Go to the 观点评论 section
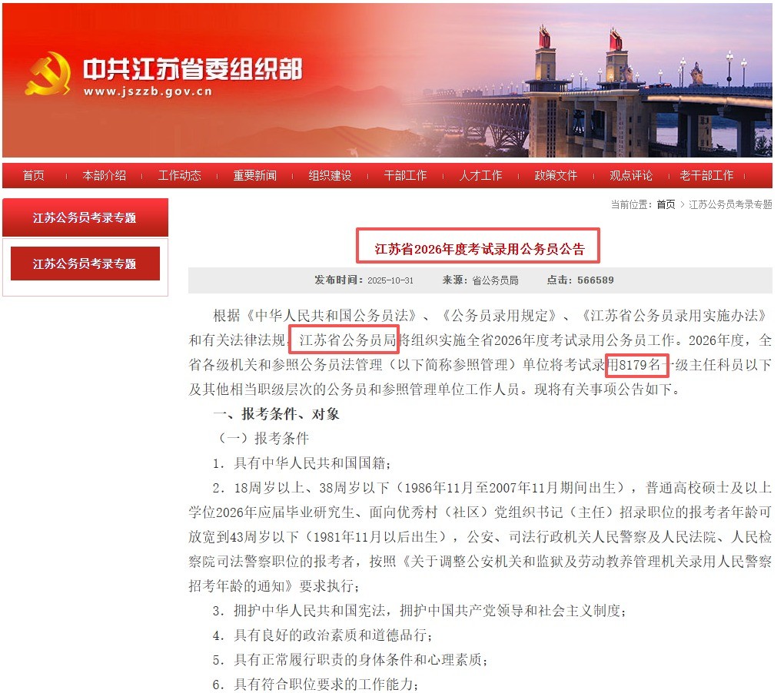This screenshot has height=693, width=784. pyautogui.click(x=631, y=175)
